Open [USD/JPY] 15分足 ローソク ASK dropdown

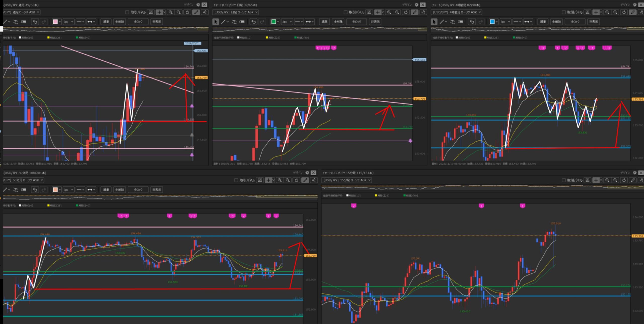[346, 180]
